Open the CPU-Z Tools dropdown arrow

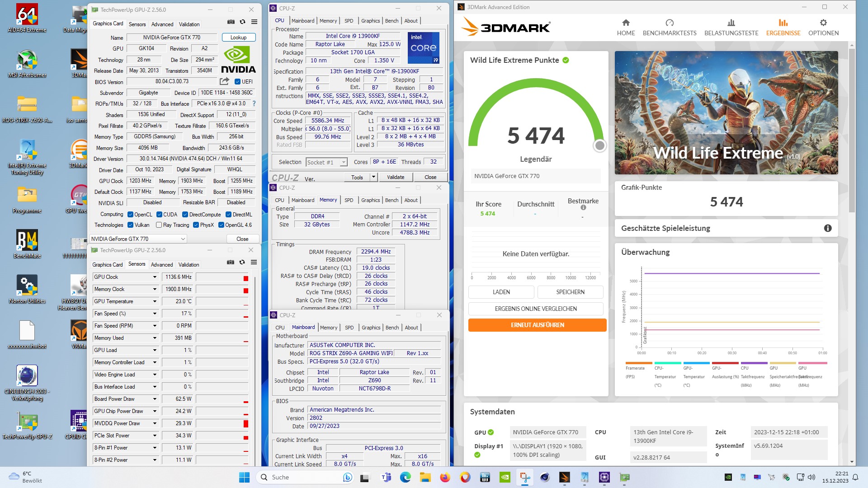(x=373, y=177)
